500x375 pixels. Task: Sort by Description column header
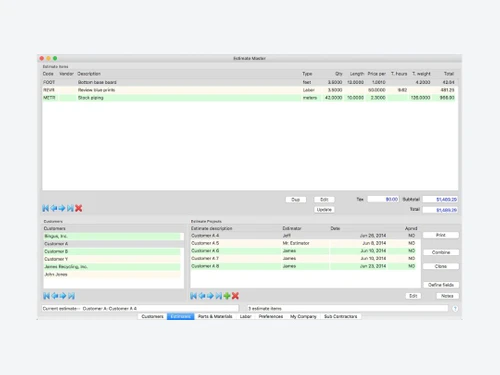click(89, 74)
